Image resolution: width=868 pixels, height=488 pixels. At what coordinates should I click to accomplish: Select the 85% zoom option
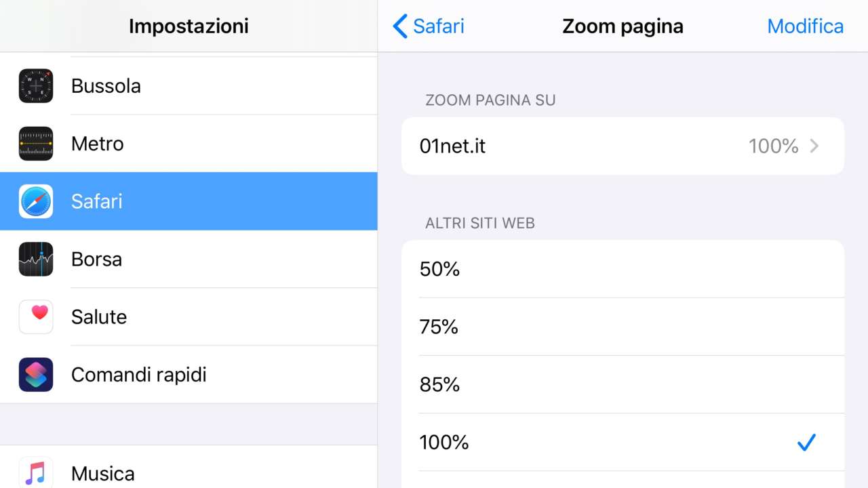pyautogui.click(x=623, y=384)
